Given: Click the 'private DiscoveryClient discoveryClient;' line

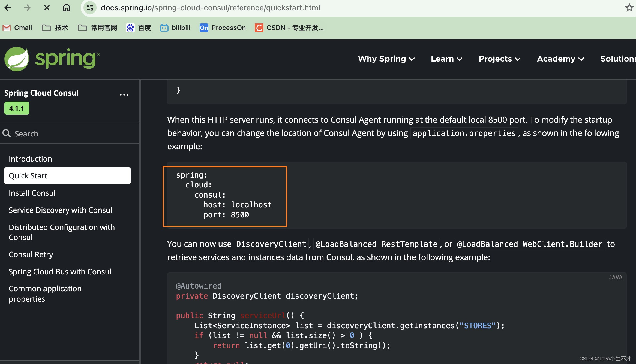Looking at the screenshot, I should [x=267, y=296].
